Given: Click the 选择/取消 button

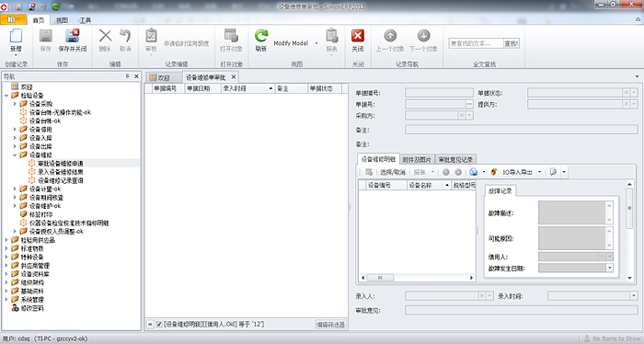Looking at the screenshot, I should 393,172.
